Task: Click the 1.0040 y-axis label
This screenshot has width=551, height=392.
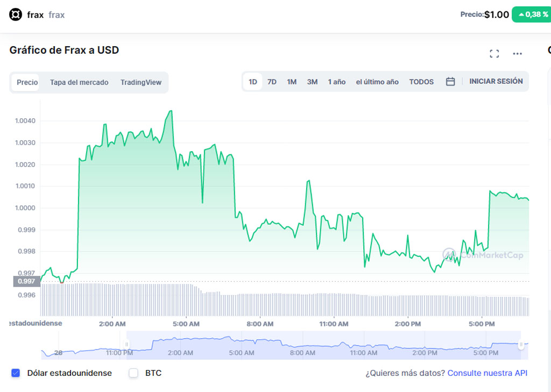Action: (25, 121)
